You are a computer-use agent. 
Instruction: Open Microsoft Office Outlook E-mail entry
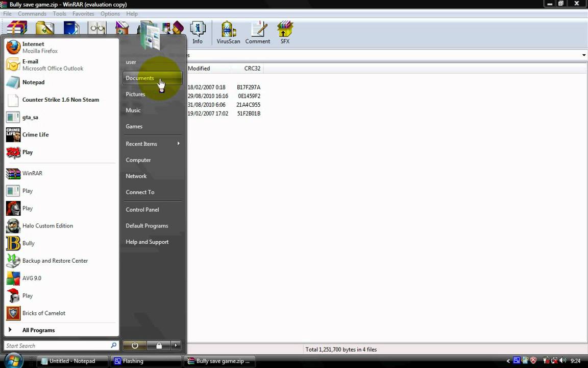click(x=61, y=64)
